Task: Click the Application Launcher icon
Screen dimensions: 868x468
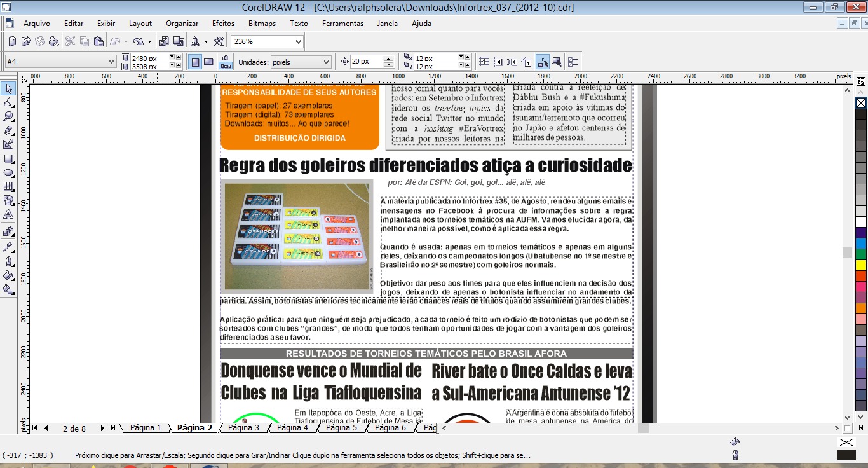Action: [x=194, y=41]
